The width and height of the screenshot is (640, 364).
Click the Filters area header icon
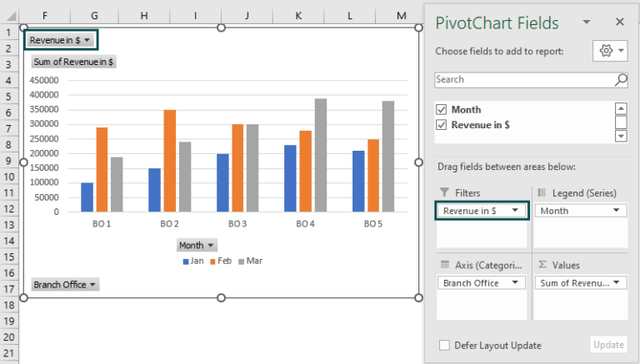tap(444, 192)
